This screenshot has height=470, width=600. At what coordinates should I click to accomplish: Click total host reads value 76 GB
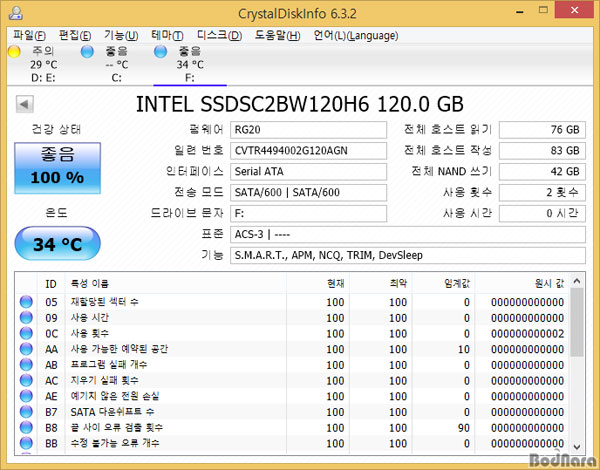coord(542,130)
